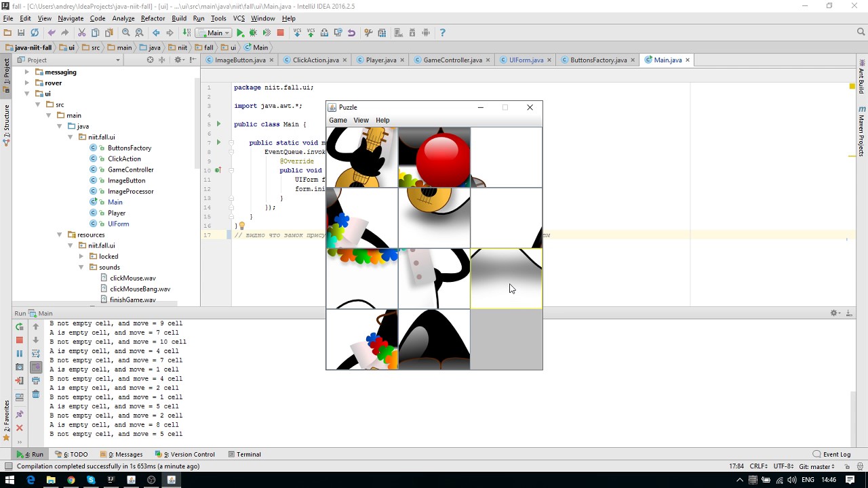Click the Exit icon in Run panel
This screenshot has height=488, width=868.
click(20, 381)
